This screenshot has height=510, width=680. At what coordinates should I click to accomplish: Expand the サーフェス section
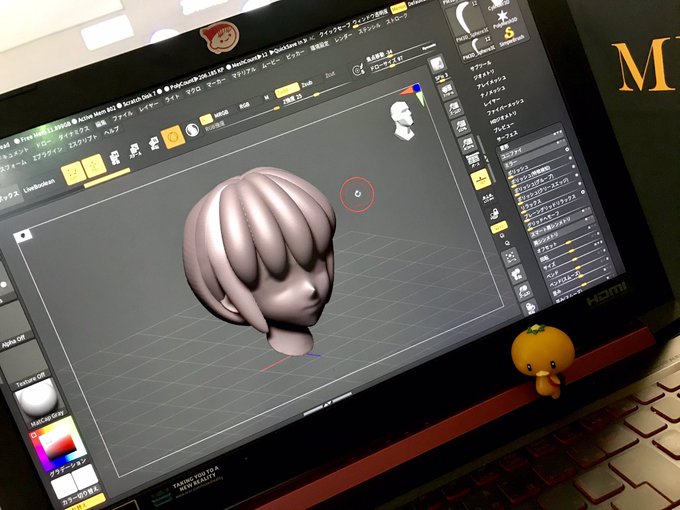tap(506, 136)
